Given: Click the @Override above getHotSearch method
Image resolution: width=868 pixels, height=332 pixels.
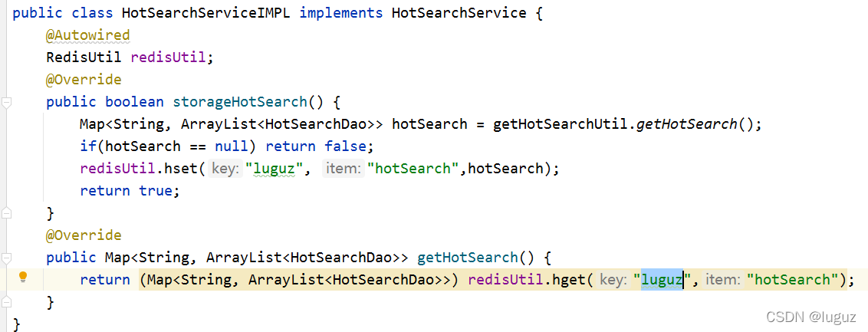Looking at the screenshot, I should 84,235.
